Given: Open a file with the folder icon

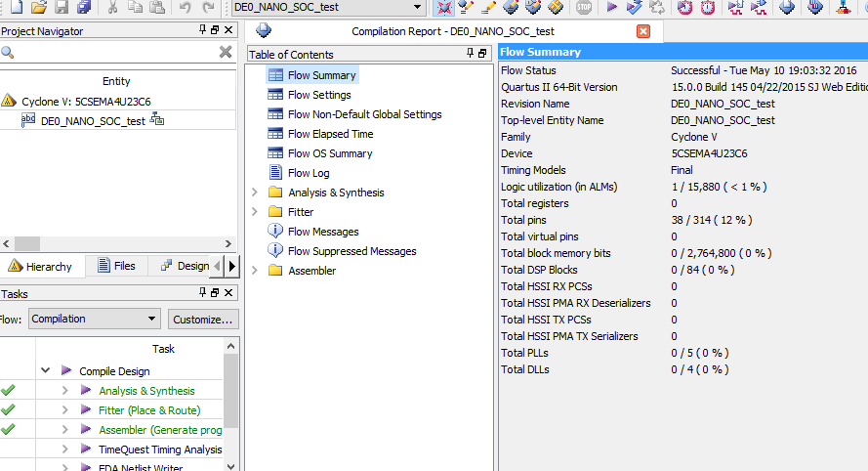Looking at the screenshot, I should [38, 7].
